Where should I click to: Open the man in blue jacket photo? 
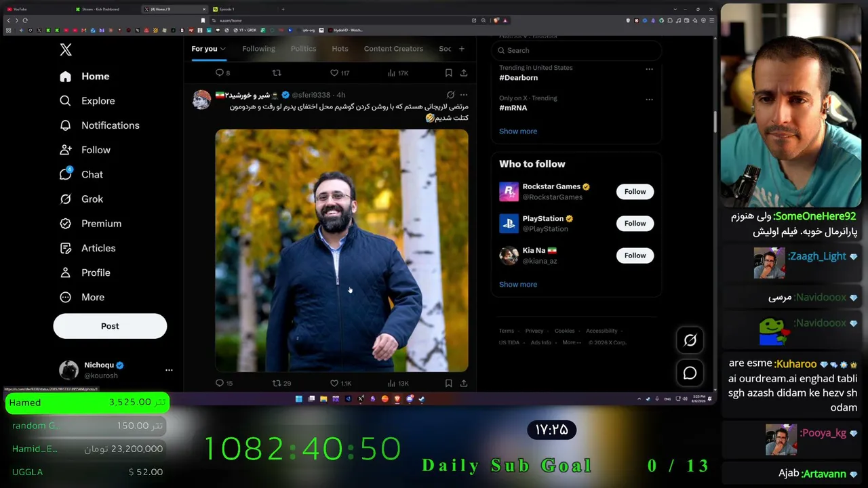(342, 250)
